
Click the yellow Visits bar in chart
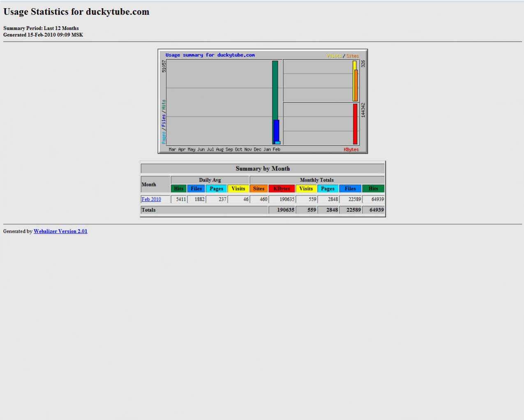click(x=355, y=65)
